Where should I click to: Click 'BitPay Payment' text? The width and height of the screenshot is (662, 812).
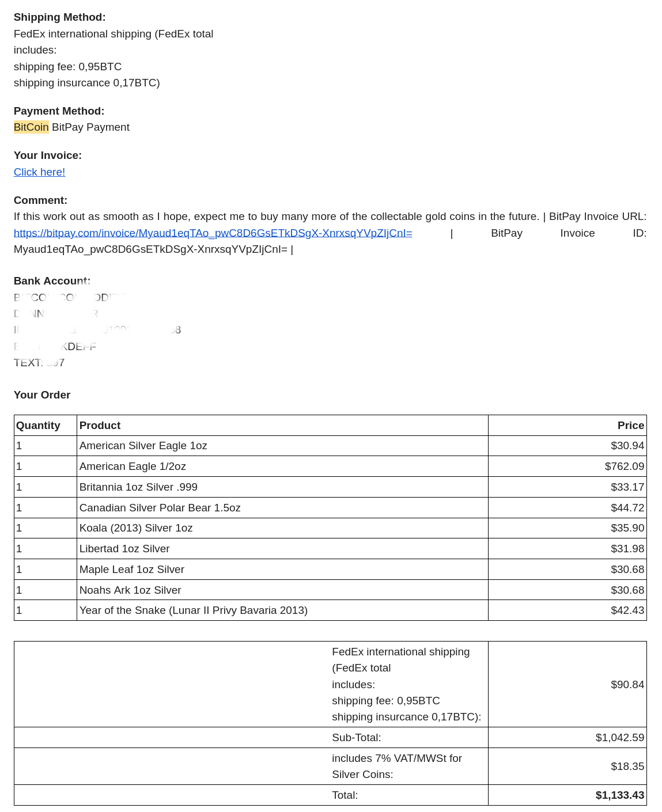[90, 127]
